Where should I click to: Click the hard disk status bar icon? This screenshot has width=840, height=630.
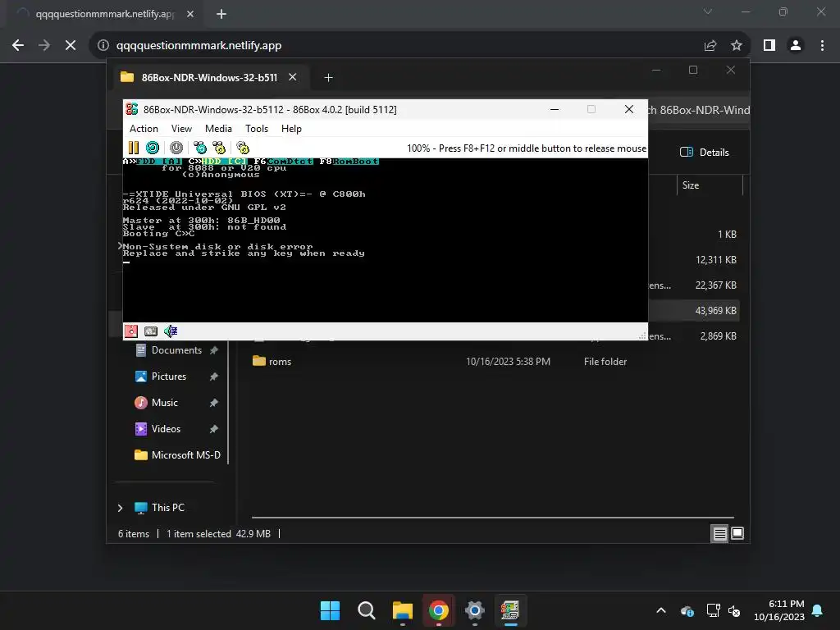(151, 331)
